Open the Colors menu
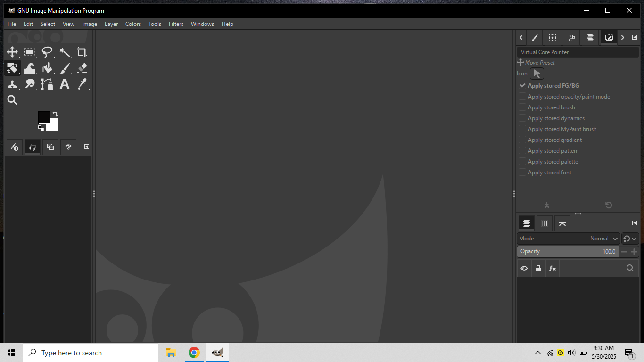Image resolution: width=644 pixels, height=362 pixels. click(x=133, y=24)
